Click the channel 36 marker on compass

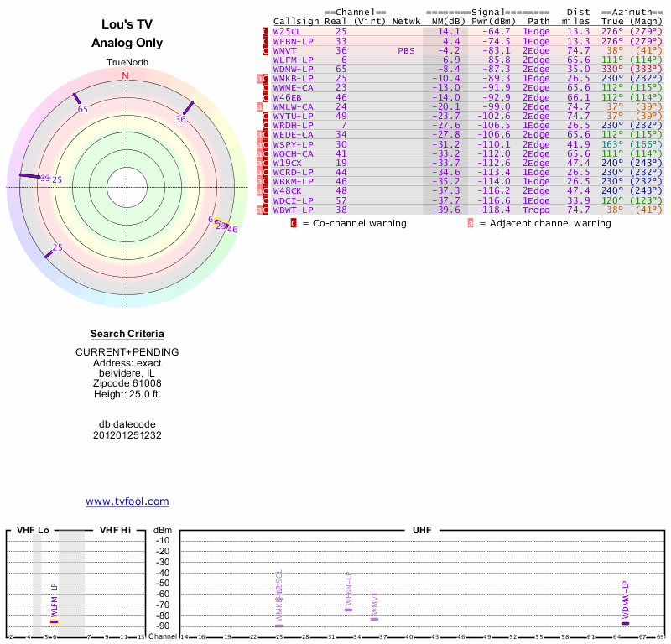188,108
